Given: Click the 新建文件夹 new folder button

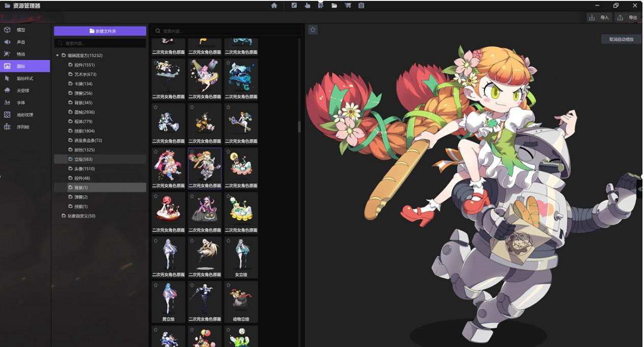Looking at the screenshot, I should [100, 31].
